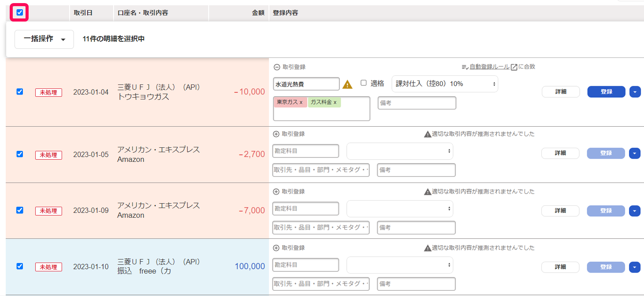Open tax category dropdown in 2023-01-10 row
This screenshot has height=296, width=644.
[x=400, y=265]
